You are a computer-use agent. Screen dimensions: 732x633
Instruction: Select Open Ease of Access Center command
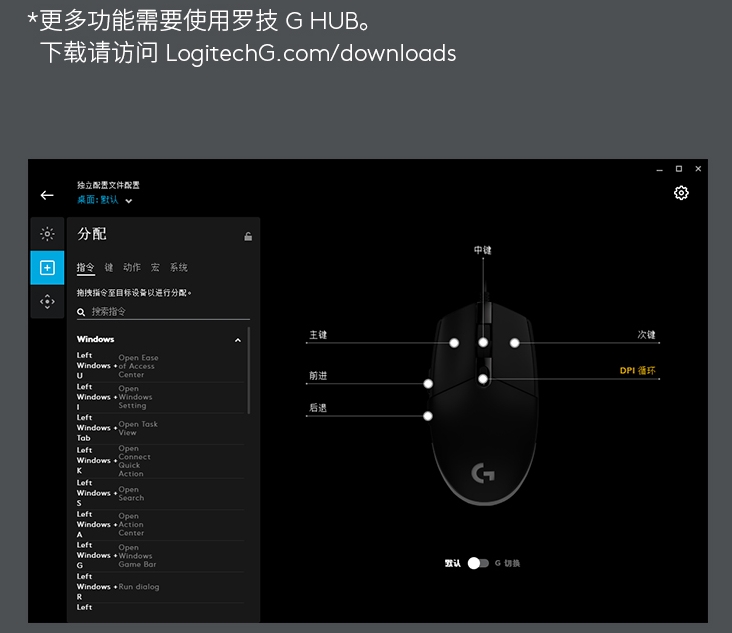pyautogui.click(x=160, y=366)
